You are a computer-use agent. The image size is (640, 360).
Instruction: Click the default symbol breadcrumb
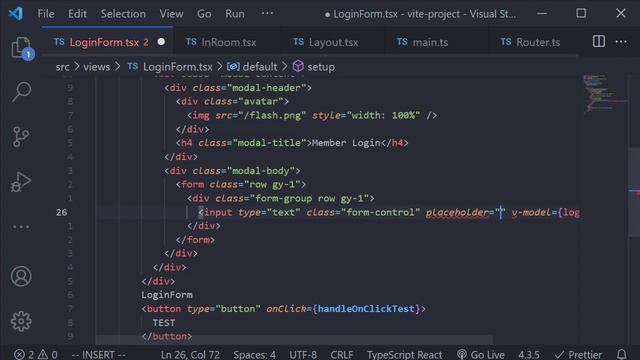pyautogui.click(x=252, y=67)
